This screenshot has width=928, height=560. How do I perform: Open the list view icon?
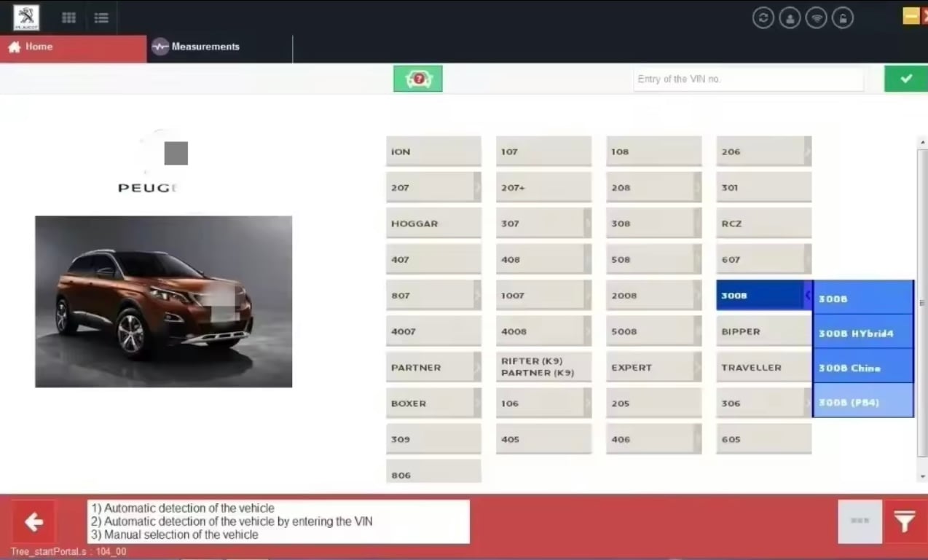click(101, 18)
